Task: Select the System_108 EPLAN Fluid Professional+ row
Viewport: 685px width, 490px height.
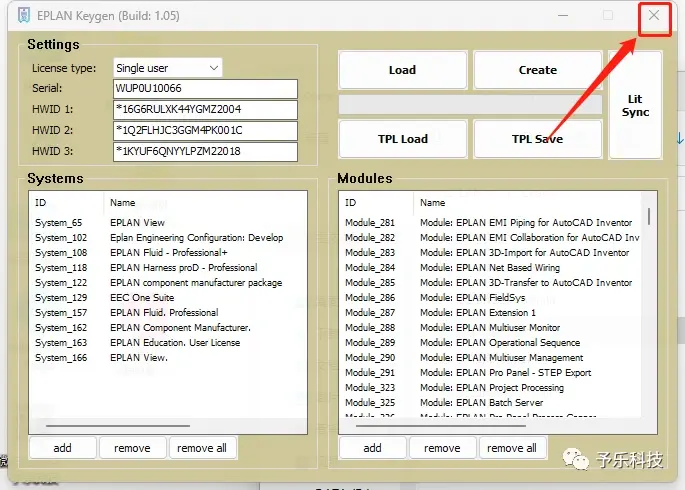Action: [x=168, y=252]
